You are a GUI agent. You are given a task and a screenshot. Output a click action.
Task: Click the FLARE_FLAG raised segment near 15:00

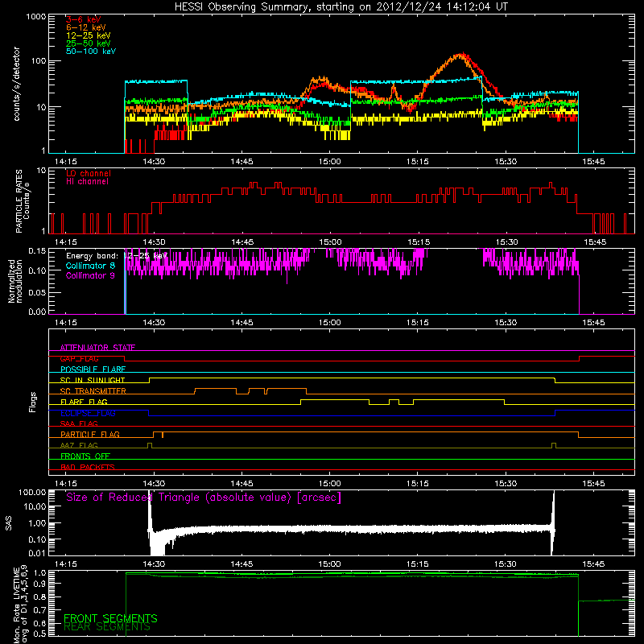[335, 399]
